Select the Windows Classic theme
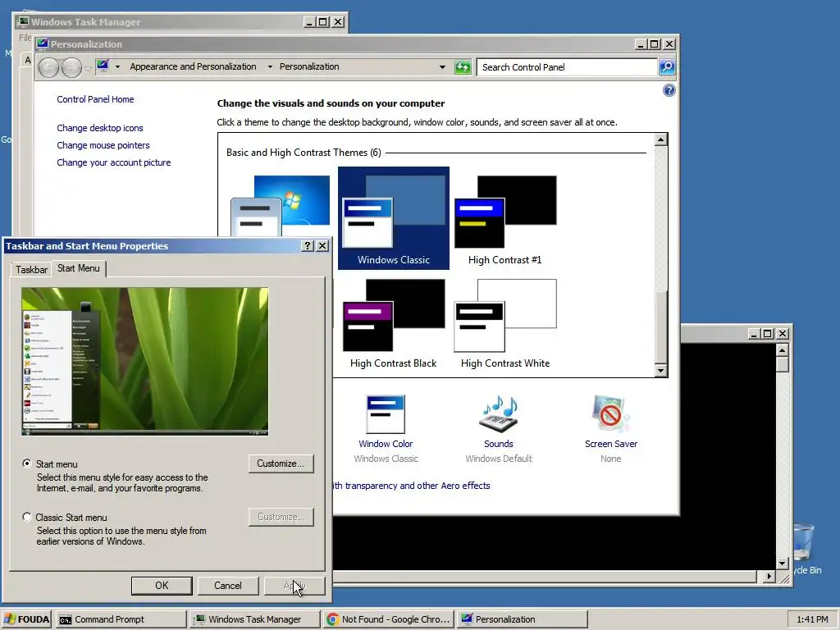This screenshot has width=840, height=630. [x=393, y=218]
